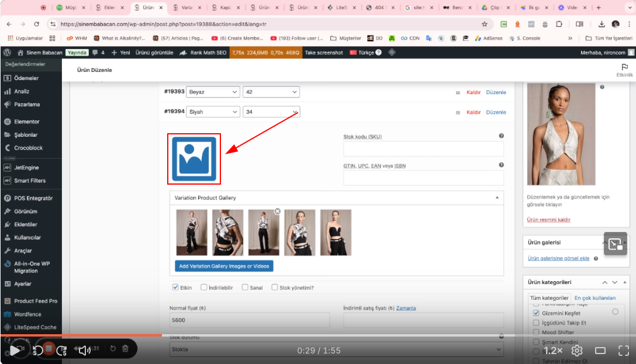Click the Stok kodu (SKU) input field

[423, 149]
